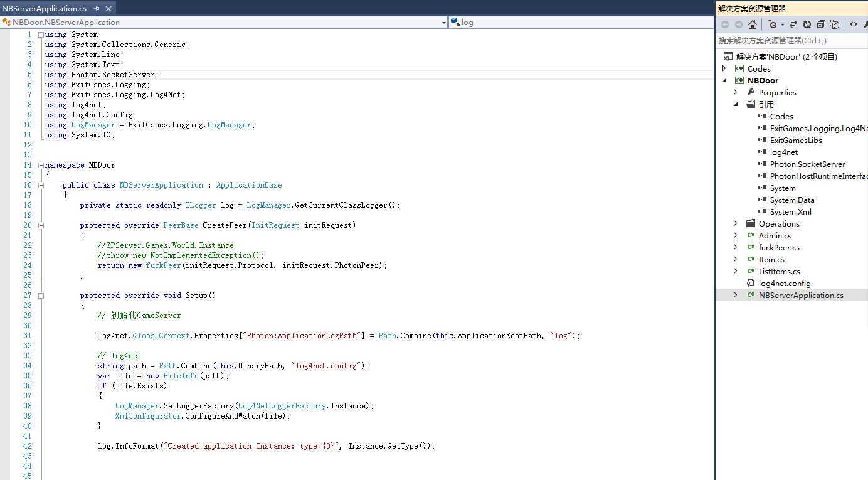Open the NBDoor.NBServerApplication class dropdown
Screen dimensions: 868x480
click(443, 23)
